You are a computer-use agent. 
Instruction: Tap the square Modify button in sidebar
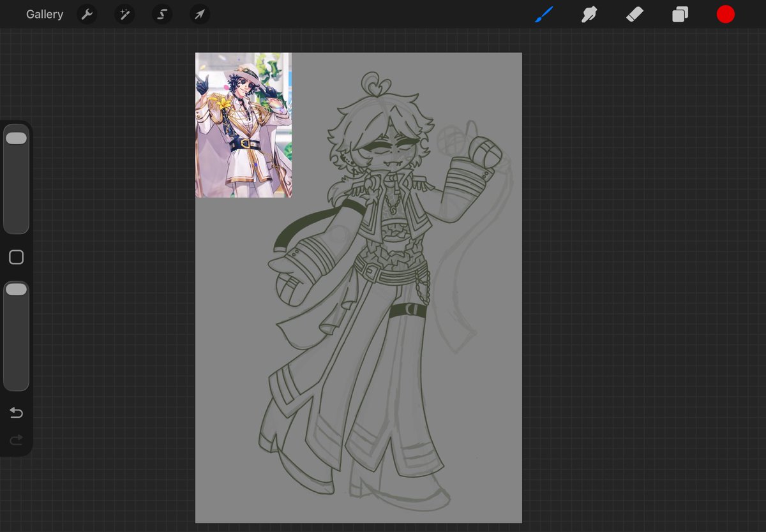pyautogui.click(x=16, y=257)
